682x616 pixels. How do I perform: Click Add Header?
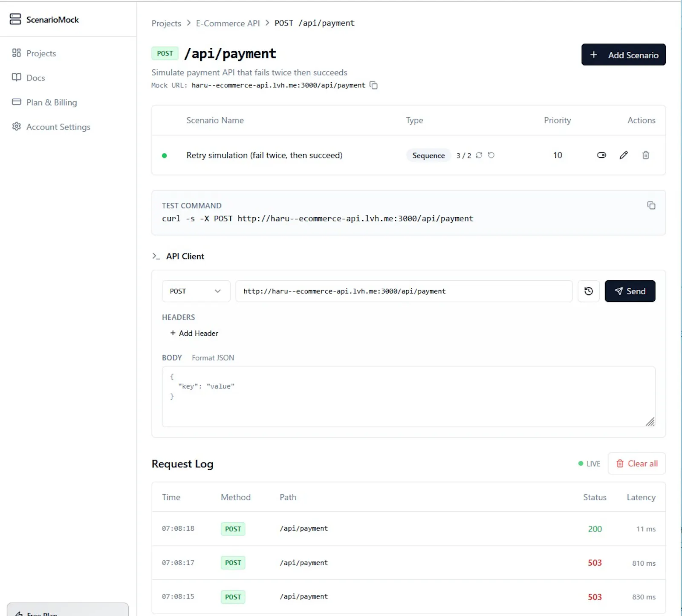point(194,333)
